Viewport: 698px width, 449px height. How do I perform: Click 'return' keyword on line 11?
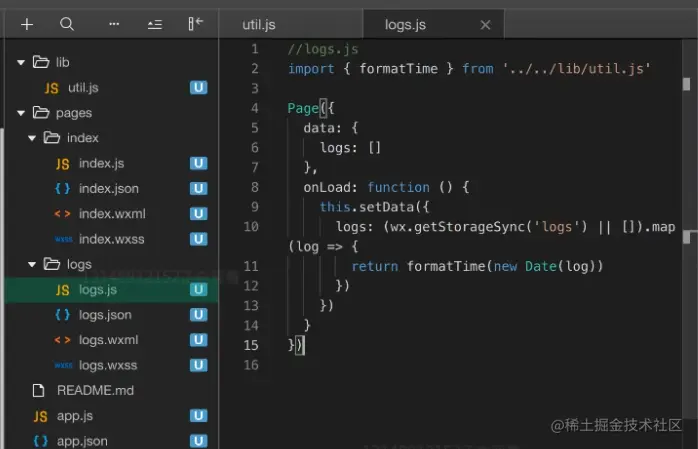point(375,267)
